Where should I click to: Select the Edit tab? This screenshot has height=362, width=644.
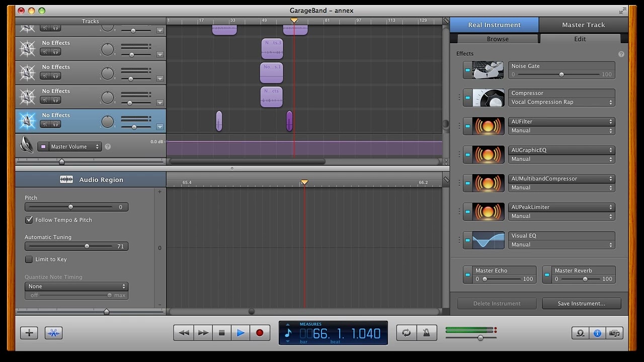click(x=580, y=39)
